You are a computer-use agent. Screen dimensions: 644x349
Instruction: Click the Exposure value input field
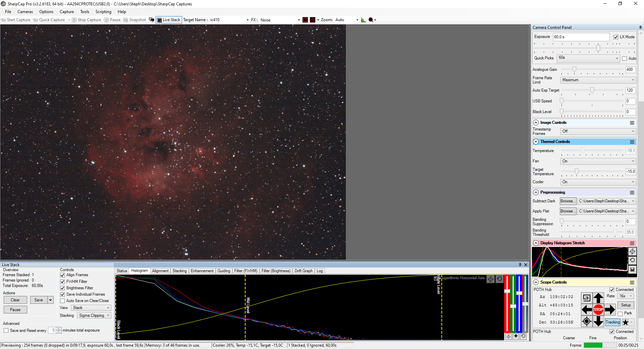point(581,37)
